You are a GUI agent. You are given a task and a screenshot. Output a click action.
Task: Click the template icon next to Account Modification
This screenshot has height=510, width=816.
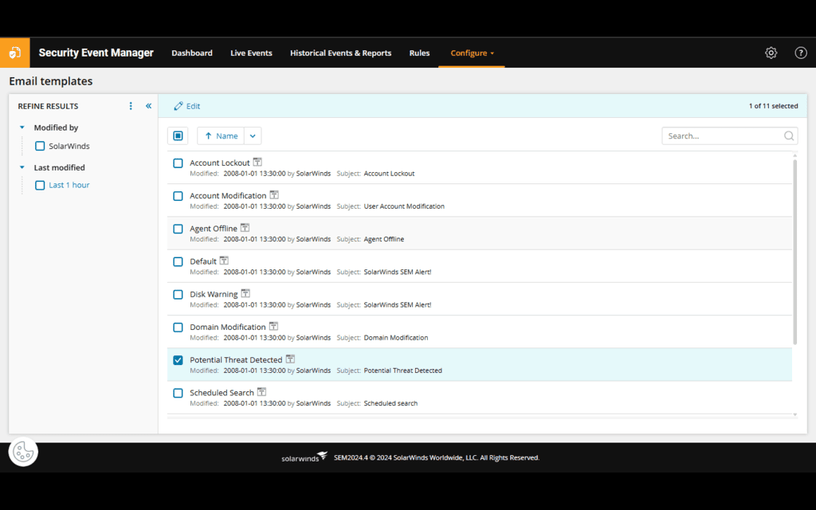(x=274, y=195)
